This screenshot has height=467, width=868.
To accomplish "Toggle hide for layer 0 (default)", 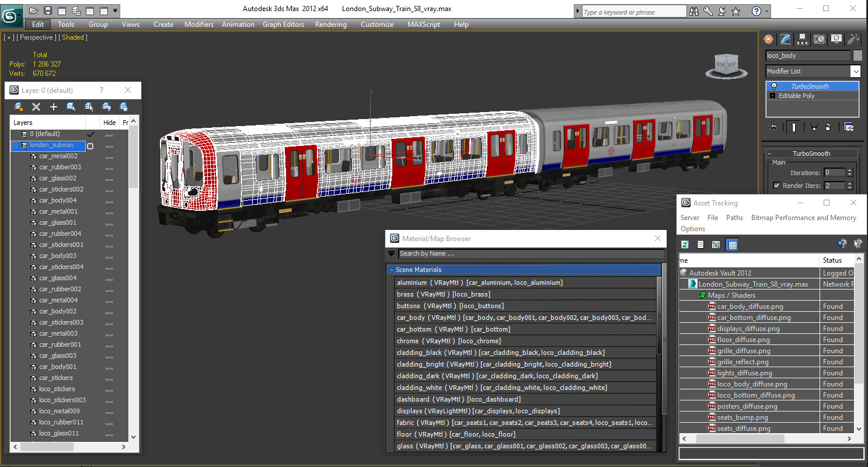I will (x=109, y=134).
